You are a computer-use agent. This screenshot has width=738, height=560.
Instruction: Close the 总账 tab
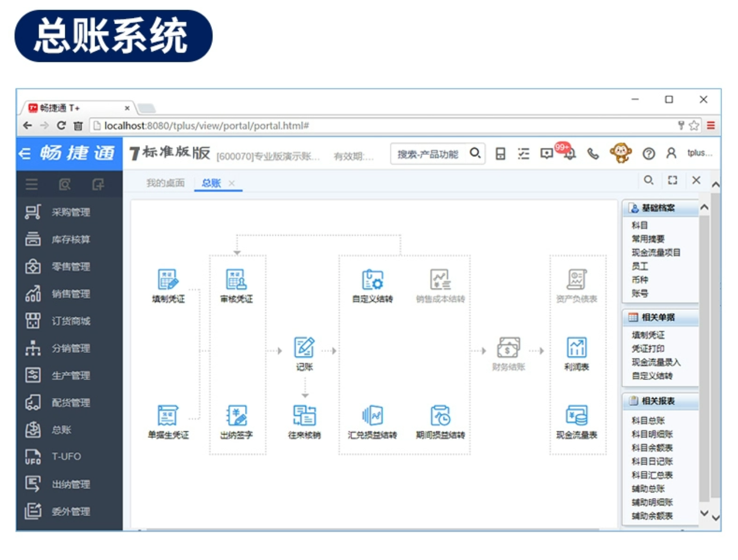pos(232,183)
